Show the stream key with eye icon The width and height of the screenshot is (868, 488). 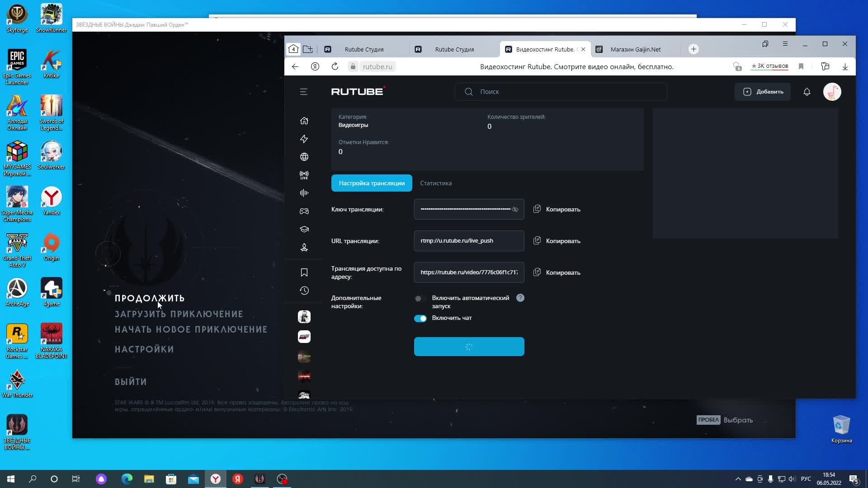(515, 209)
